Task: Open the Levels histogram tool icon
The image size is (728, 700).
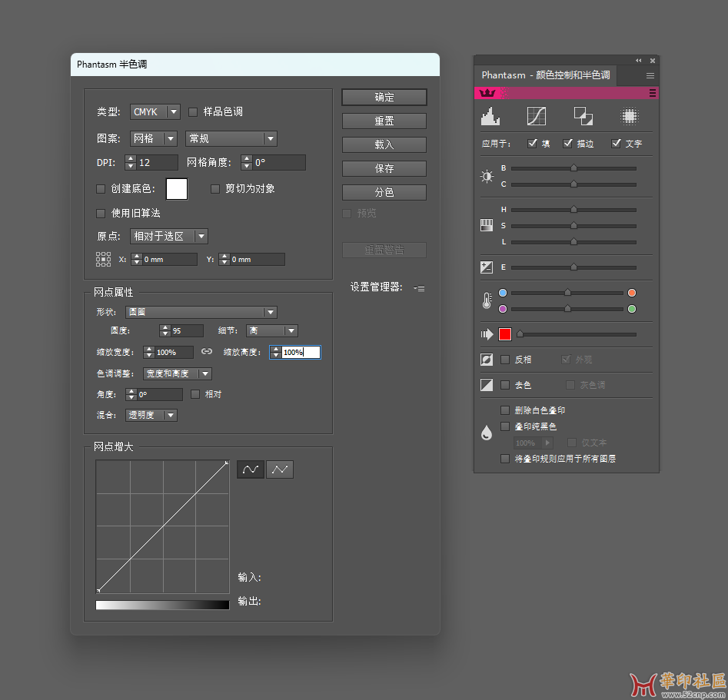Action: click(490, 116)
